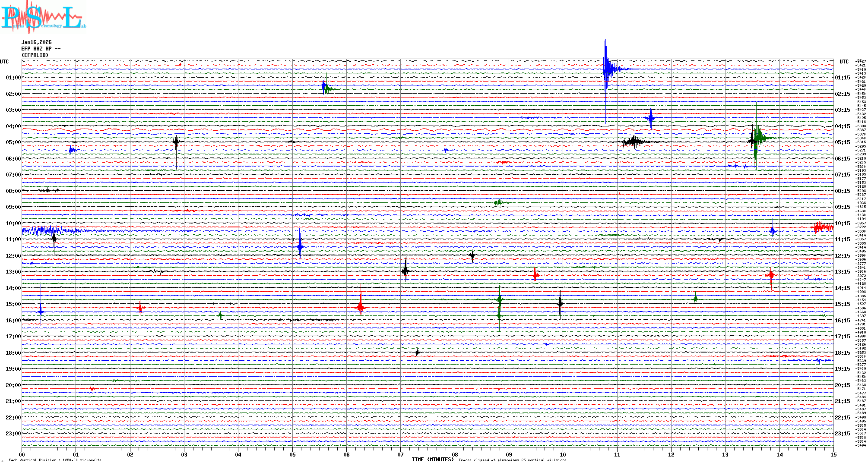
Task: Click the Each Vertical Division footer text
Action: coord(55,460)
